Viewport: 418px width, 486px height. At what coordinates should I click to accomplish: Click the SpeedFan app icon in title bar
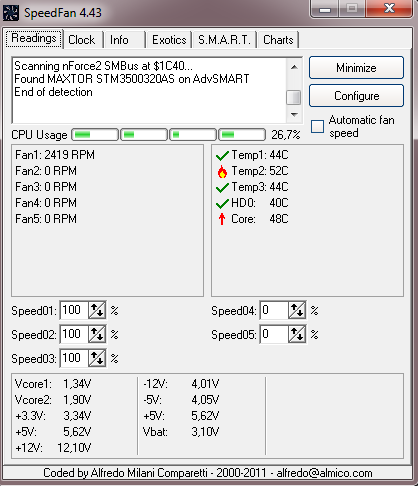pyautogui.click(x=10, y=13)
